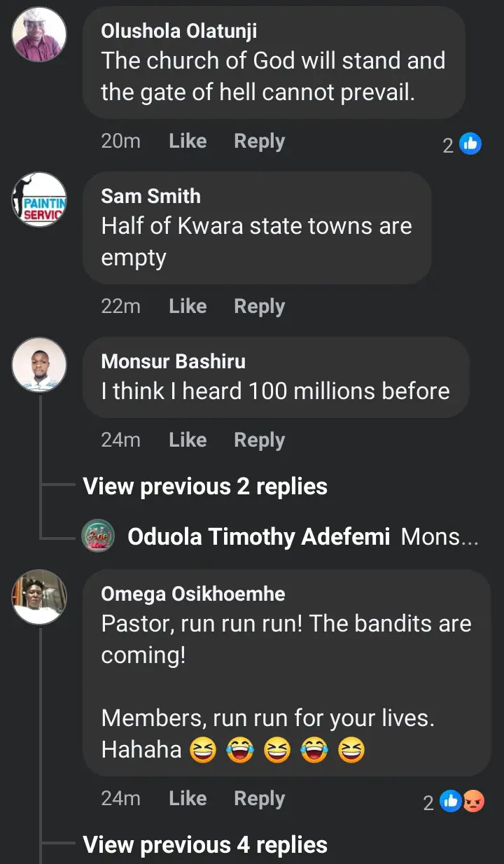Image resolution: width=504 pixels, height=864 pixels.
Task: Expand View previous 2 replies
Action: coord(205,487)
